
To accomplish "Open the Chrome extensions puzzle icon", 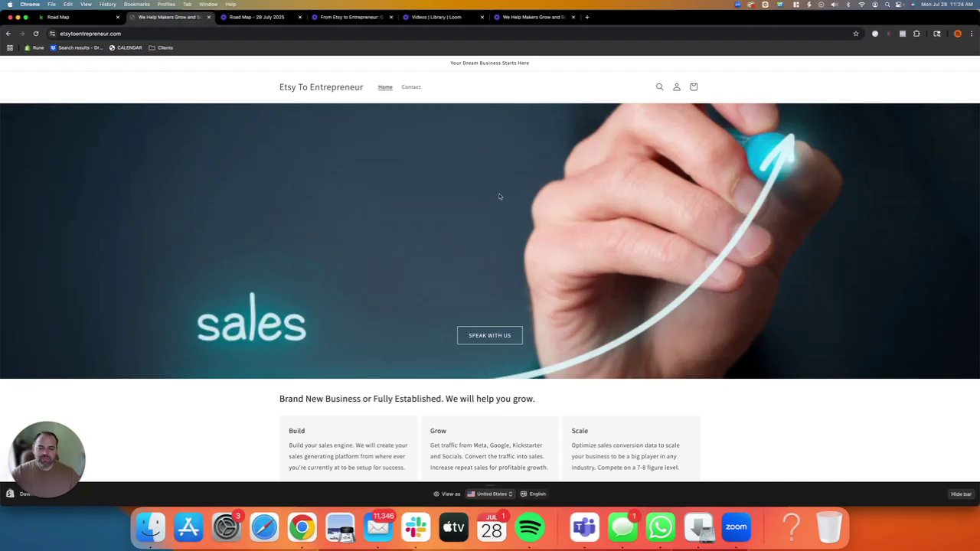I will [x=916, y=34].
